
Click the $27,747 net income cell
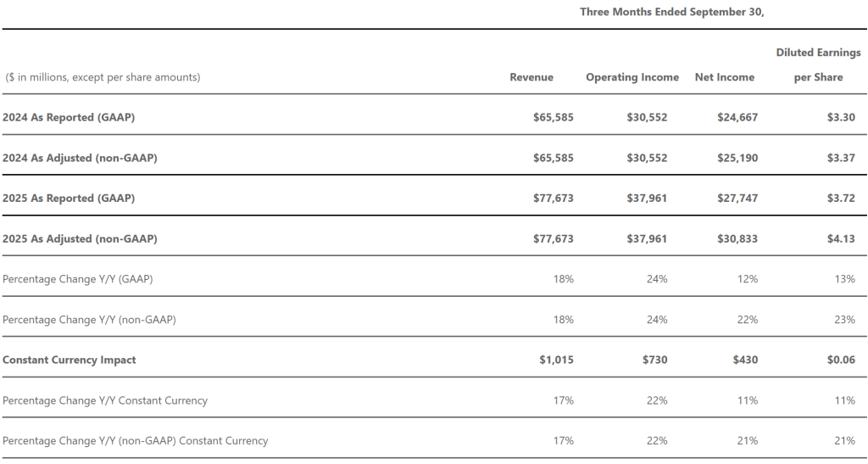click(x=737, y=198)
